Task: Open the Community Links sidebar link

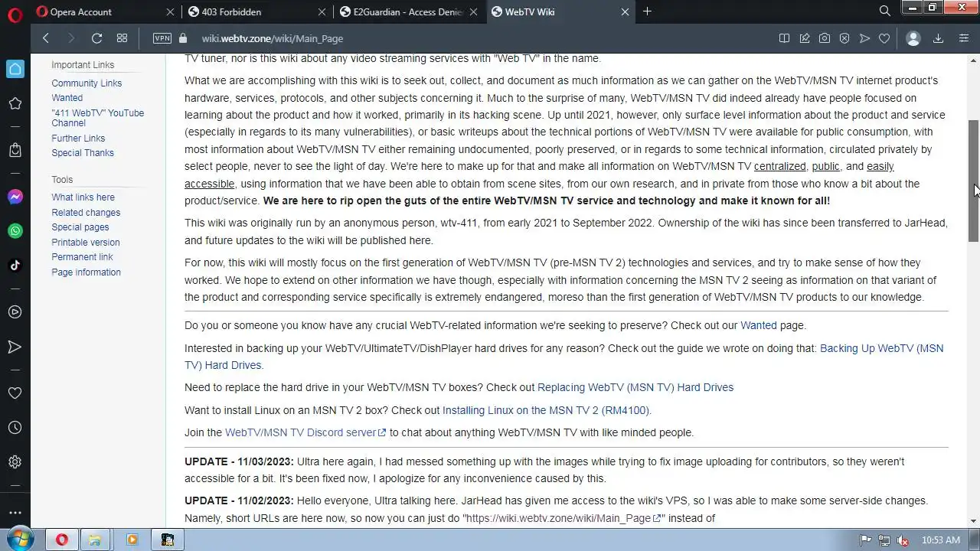Action: [x=87, y=83]
